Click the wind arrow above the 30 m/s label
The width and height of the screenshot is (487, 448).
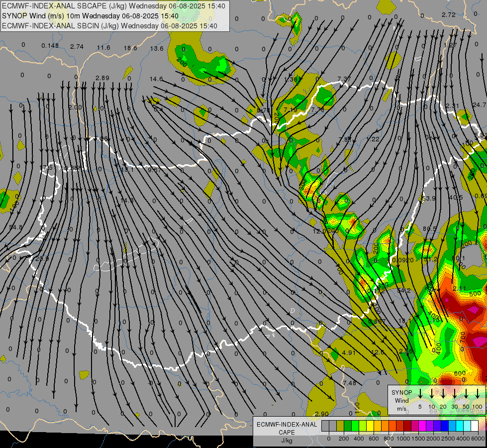pos(455,393)
